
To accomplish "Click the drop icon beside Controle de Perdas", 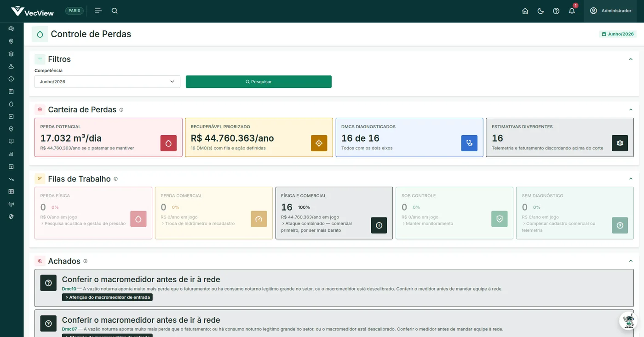I will 40,34.
